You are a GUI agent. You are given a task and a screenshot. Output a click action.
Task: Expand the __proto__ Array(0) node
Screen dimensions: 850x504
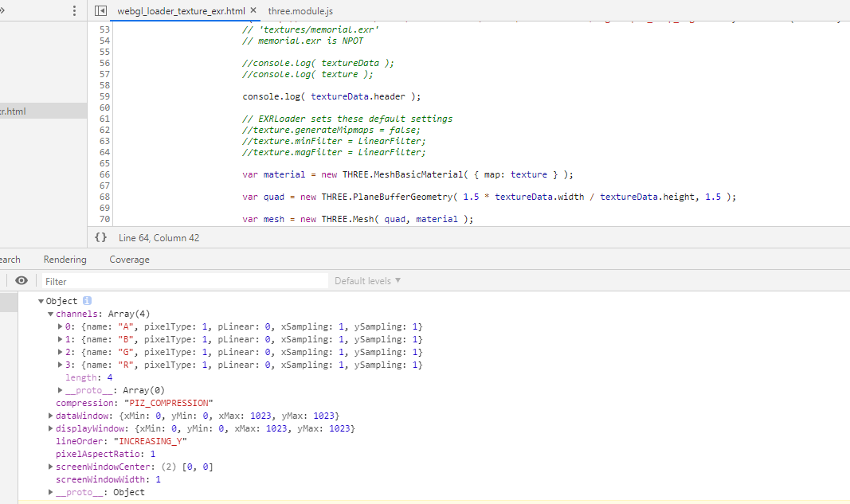click(61, 390)
